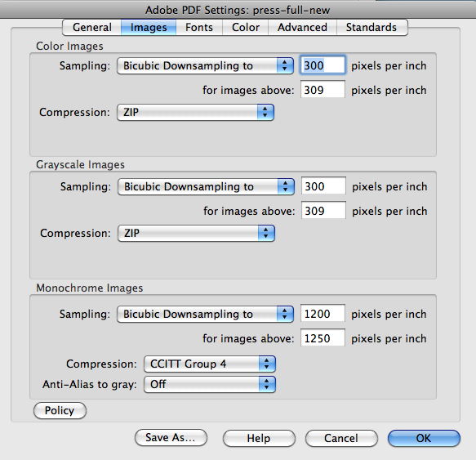Viewport: 476px width, 460px height.
Task: Open Monochrome Images Sampling dropdown
Action: pos(205,314)
